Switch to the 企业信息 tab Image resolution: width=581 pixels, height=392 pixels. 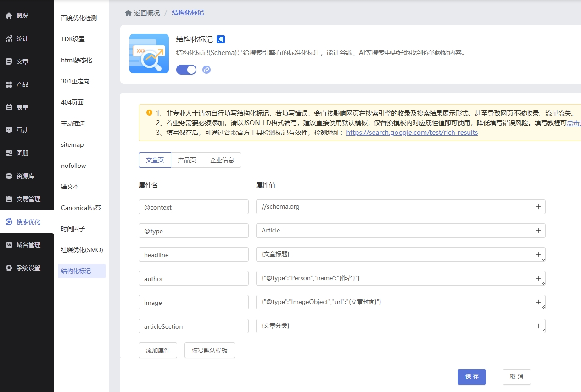click(x=222, y=160)
